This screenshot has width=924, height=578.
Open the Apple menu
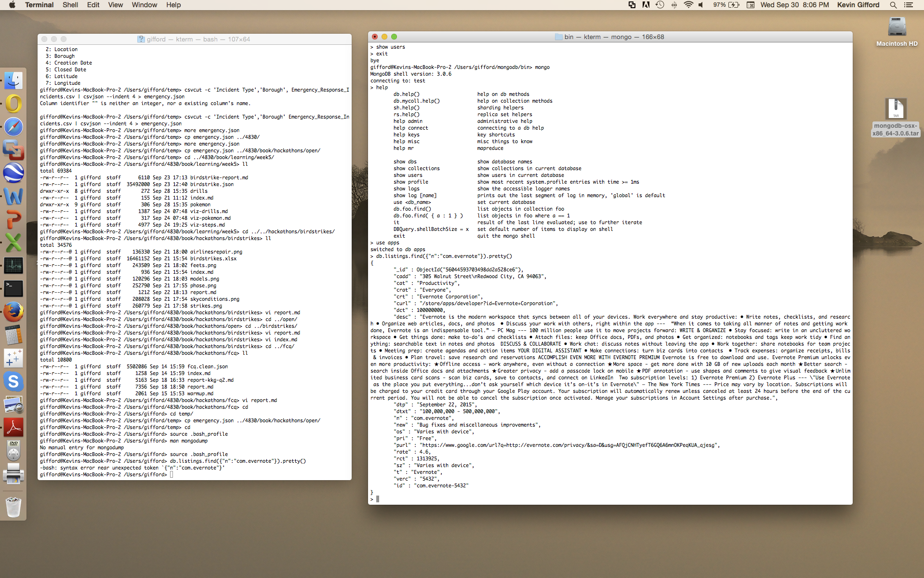click(12, 5)
